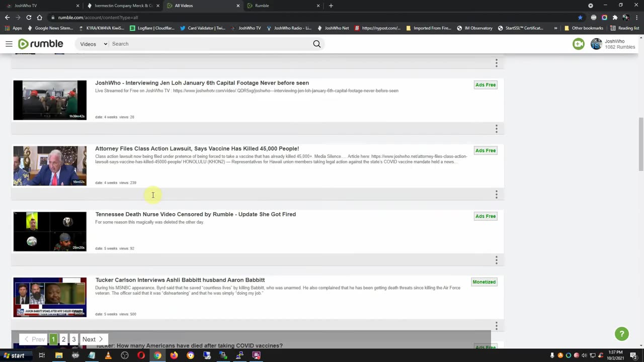Go to browser home page

[39, 17]
